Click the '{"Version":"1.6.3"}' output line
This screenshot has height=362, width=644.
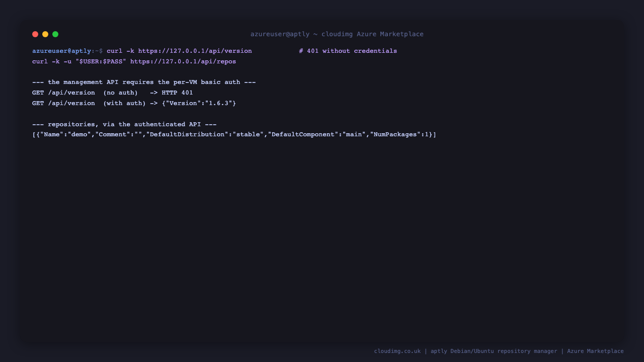coord(134,104)
